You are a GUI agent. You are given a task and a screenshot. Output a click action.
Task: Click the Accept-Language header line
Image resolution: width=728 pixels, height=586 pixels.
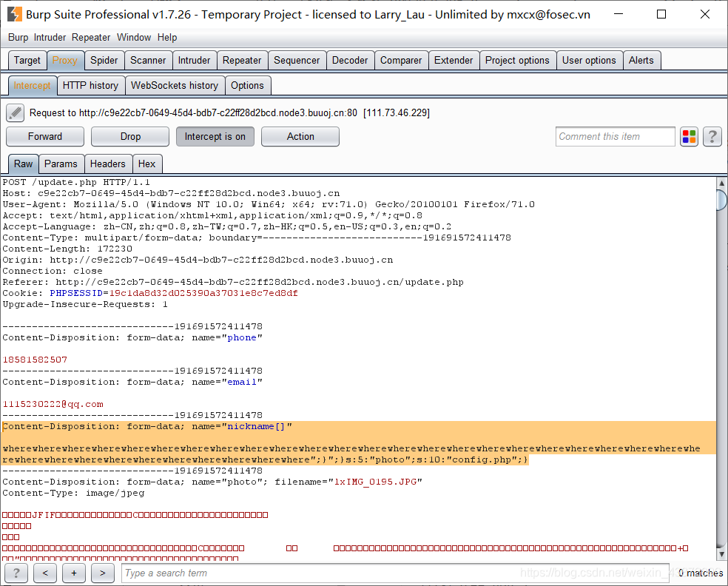[227, 226]
